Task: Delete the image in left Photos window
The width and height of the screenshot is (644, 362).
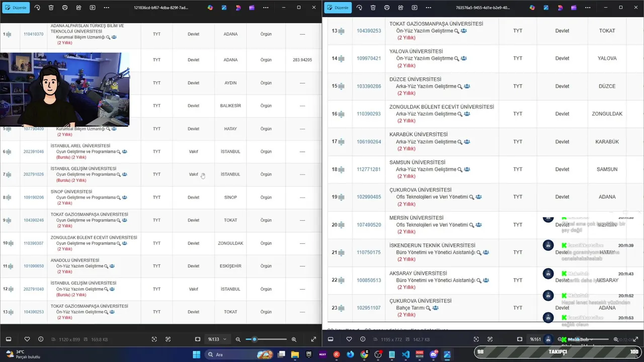Action: [51, 8]
